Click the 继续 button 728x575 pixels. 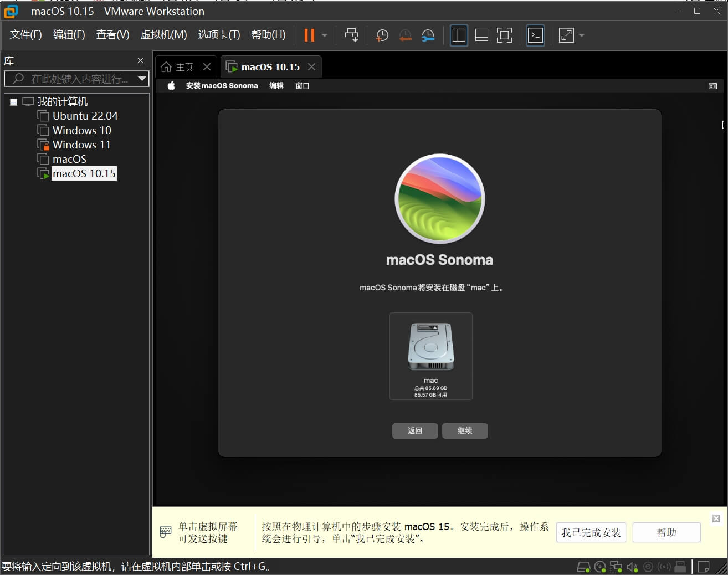coord(465,430)
